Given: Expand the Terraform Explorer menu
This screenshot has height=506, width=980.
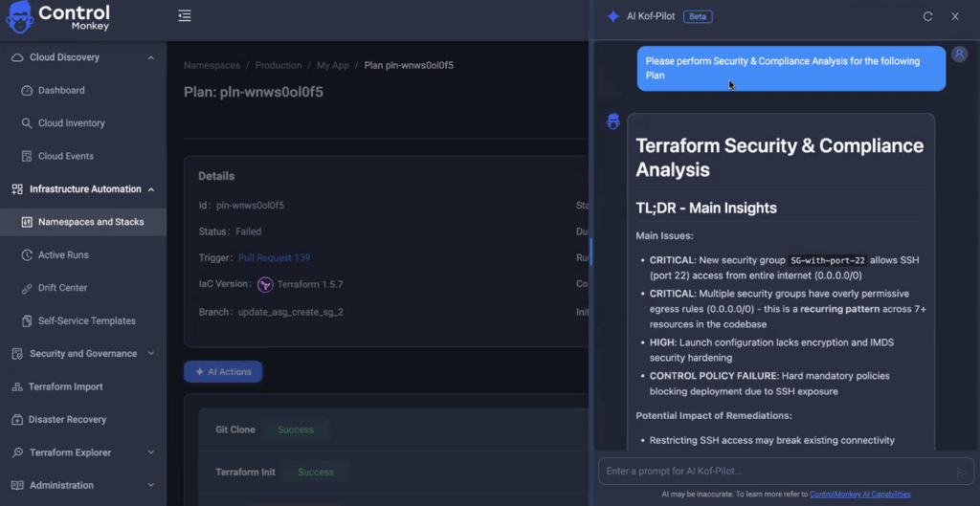Looking at the screenshot, I should click(x=150, y=452).
